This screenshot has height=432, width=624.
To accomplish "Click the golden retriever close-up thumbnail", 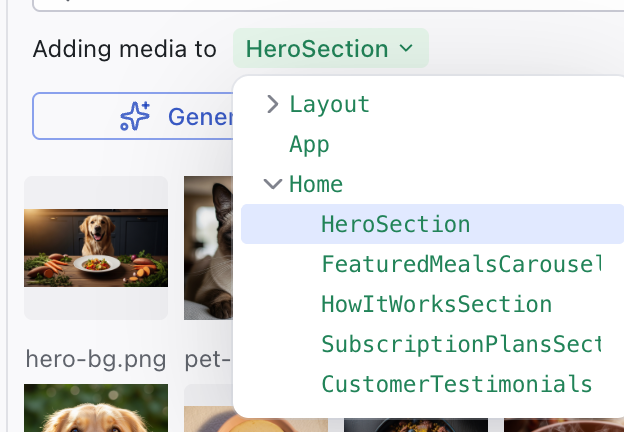I will click(x=96, y=410).
